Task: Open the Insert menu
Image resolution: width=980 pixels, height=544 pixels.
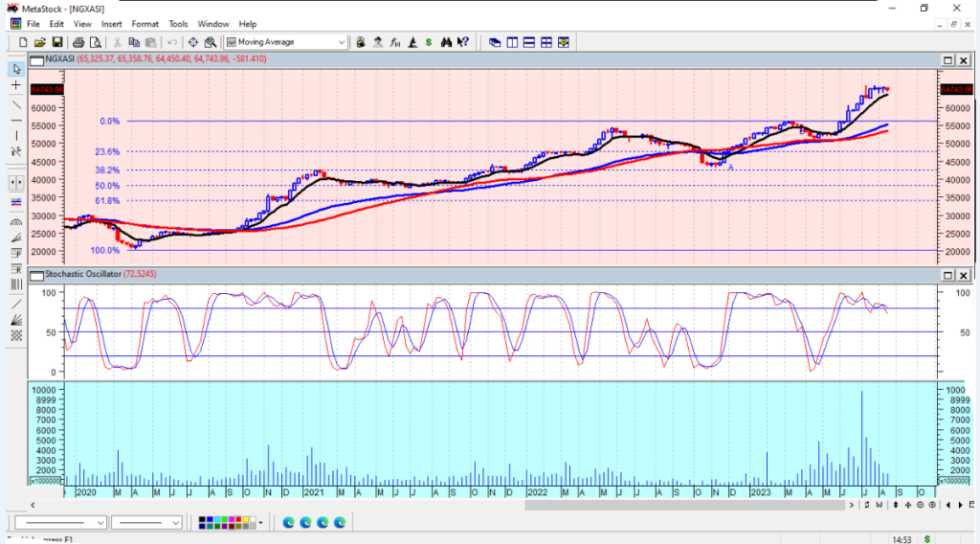Action: coord(112,23)
